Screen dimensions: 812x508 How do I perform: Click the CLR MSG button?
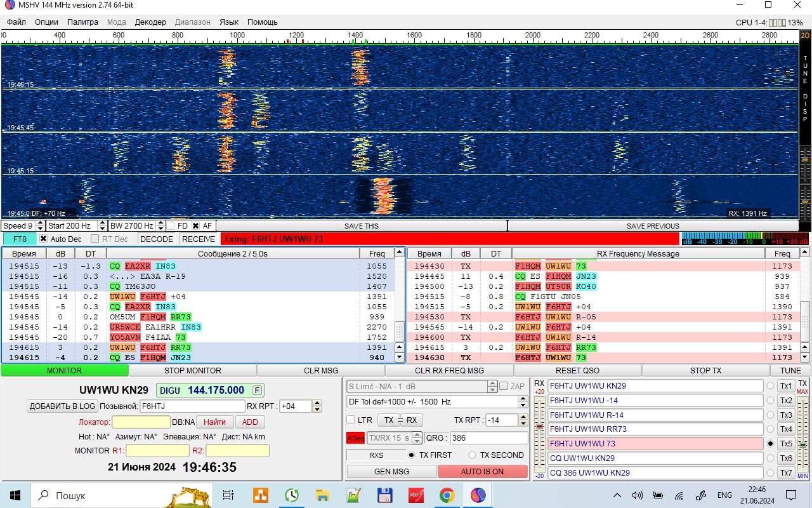321,370
